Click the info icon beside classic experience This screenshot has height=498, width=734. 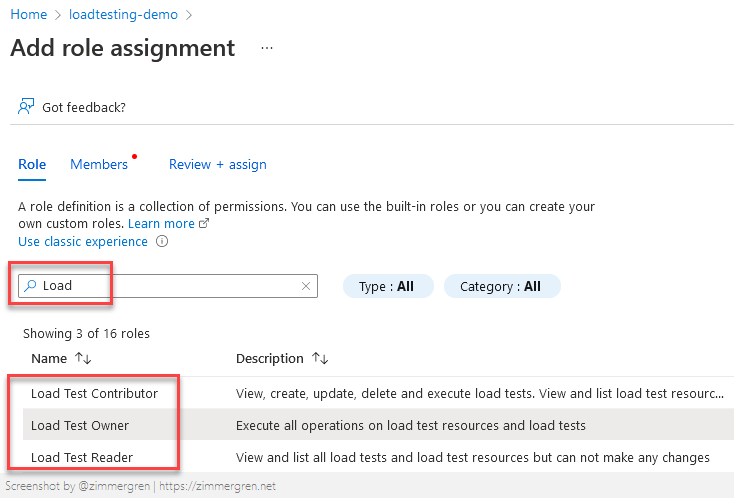tap(161, 242)
